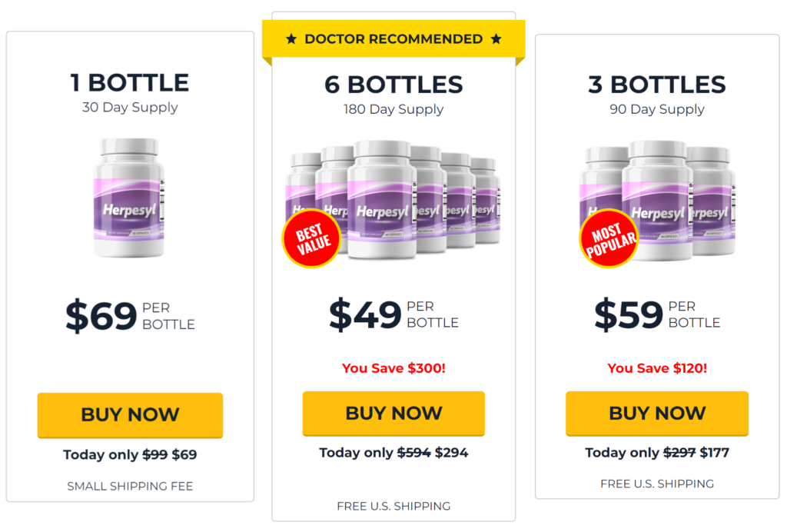This screenshot has height=532, width=787.
Task: Click the single Herpesyl bottle image
Action: (129, 198)
